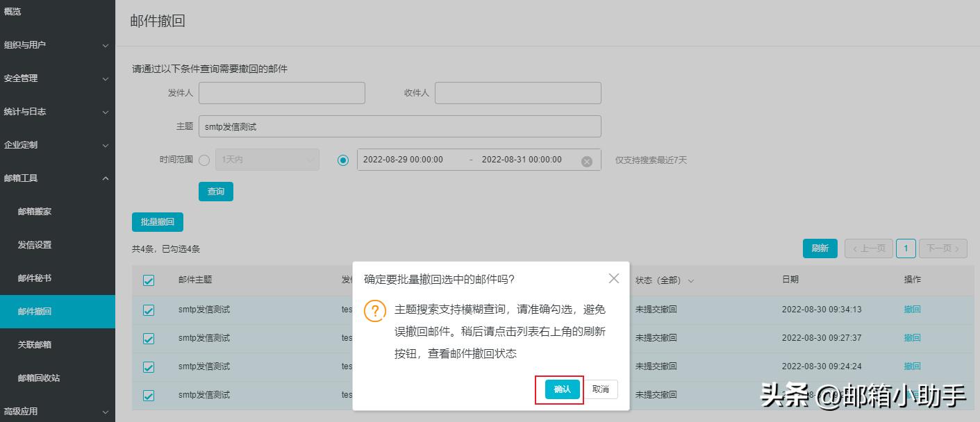Click the 批量撤回 batch recall button
This screenshot has width=980, height=422.
click(x=157, y=221)
